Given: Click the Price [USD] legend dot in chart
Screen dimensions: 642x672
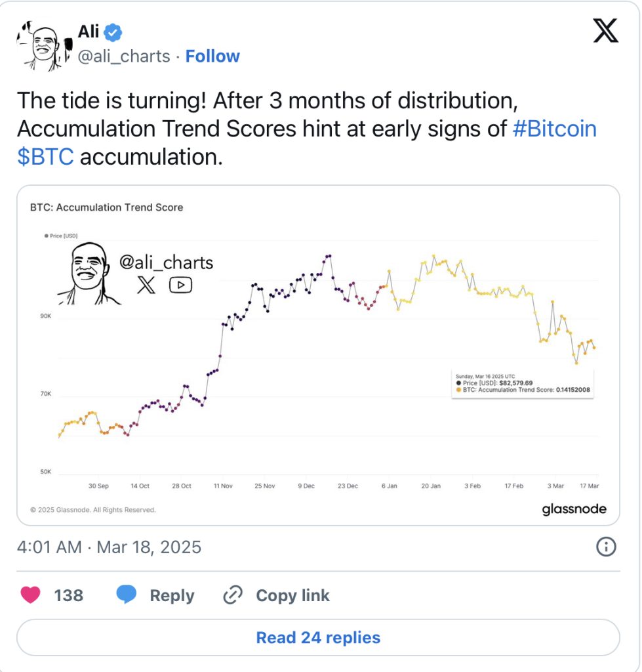Looking at the screenshot, I should pyautogui.click(x=47, y=236).
